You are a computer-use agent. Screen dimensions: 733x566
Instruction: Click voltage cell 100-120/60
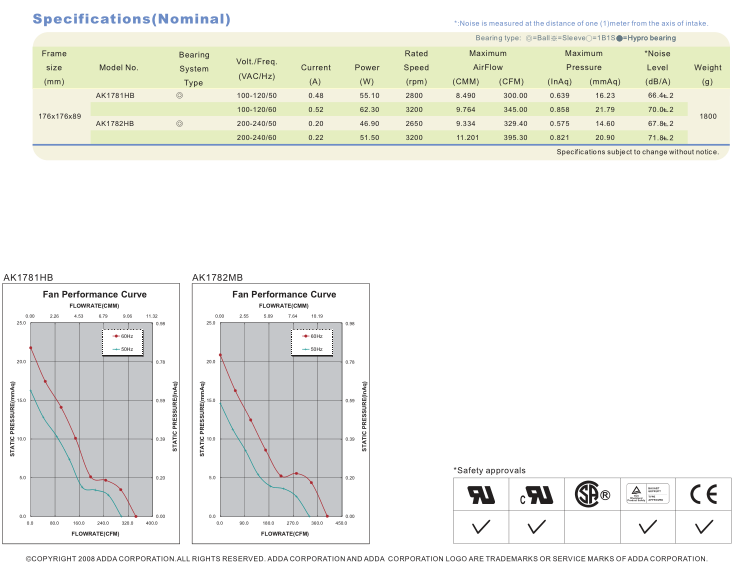(x=257, y=109)
